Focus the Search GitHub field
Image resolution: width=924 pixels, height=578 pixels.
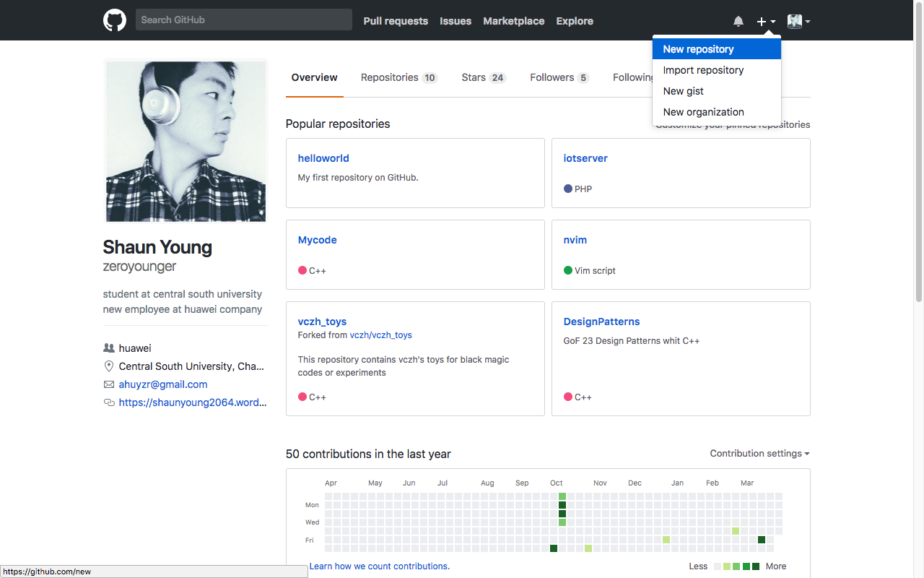tap(244, 20)
